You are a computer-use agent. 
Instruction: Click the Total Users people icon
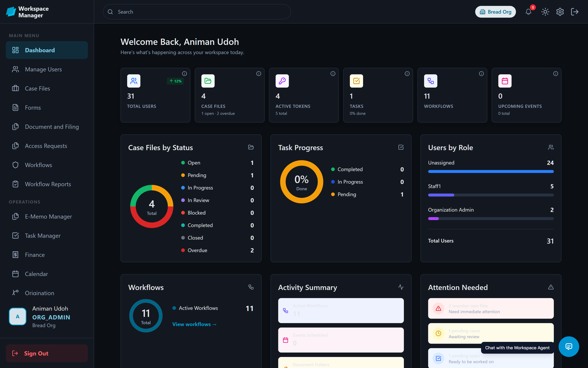134,81
